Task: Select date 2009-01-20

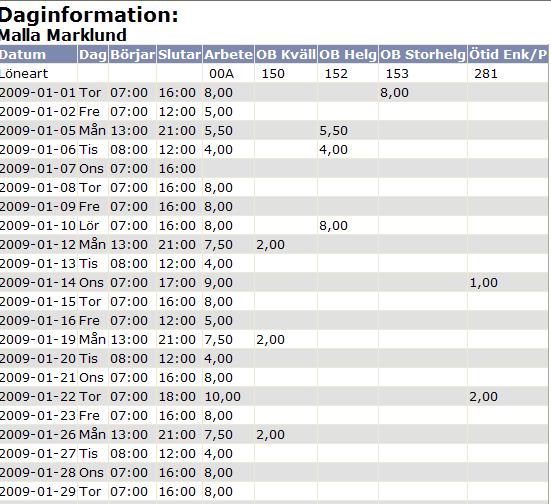Action: tap(38, 358)
